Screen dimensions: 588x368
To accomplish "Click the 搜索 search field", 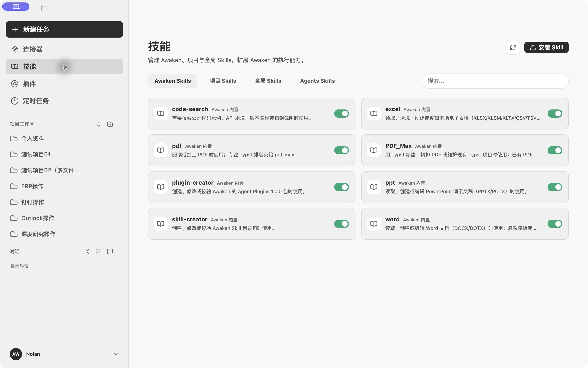I will 495,81.
